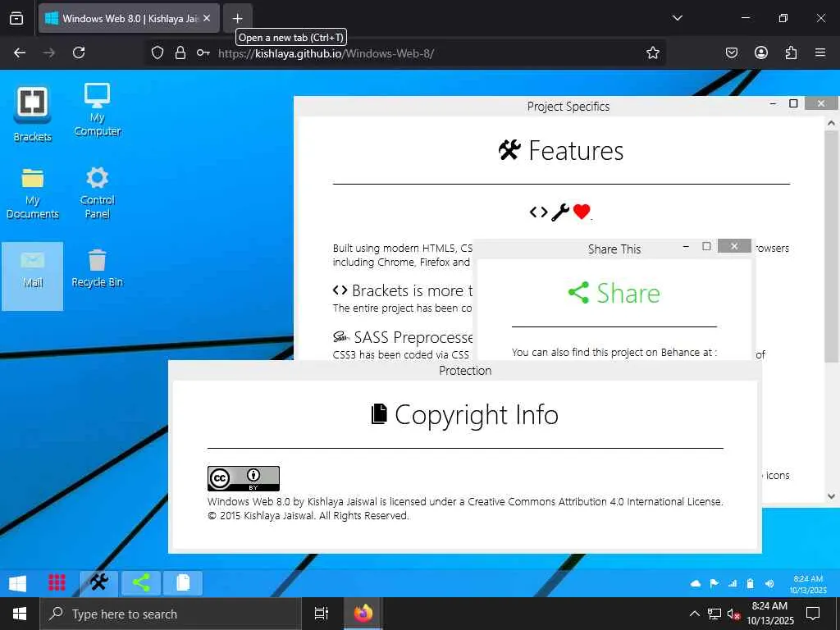Click the tracking protection shield icon
840x630 pixels.
coord(157,52)
